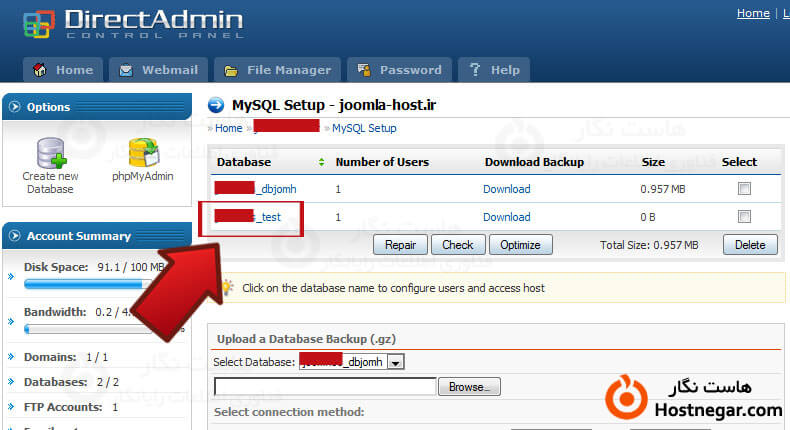The width and height of the screenshot is (790, 430).
Task: Click the backup file path input field
Action: tap(325, 387)
